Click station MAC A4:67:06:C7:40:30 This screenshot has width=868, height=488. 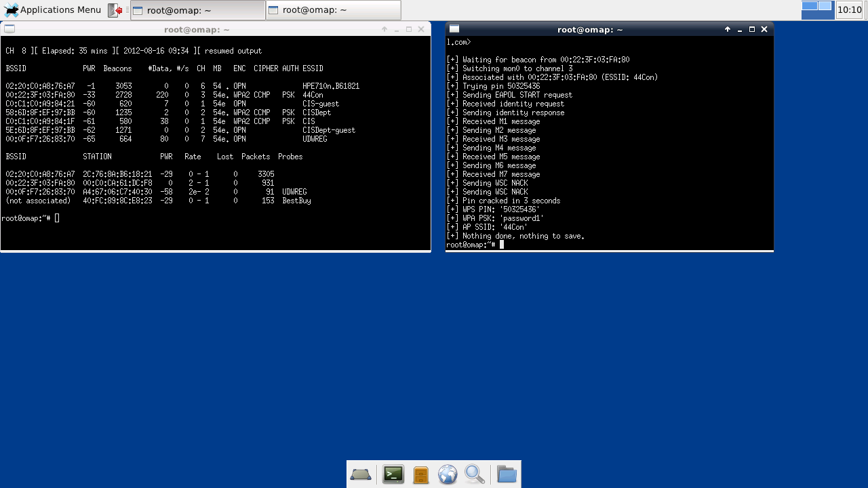pyautogui.click(x=117, y=192)
